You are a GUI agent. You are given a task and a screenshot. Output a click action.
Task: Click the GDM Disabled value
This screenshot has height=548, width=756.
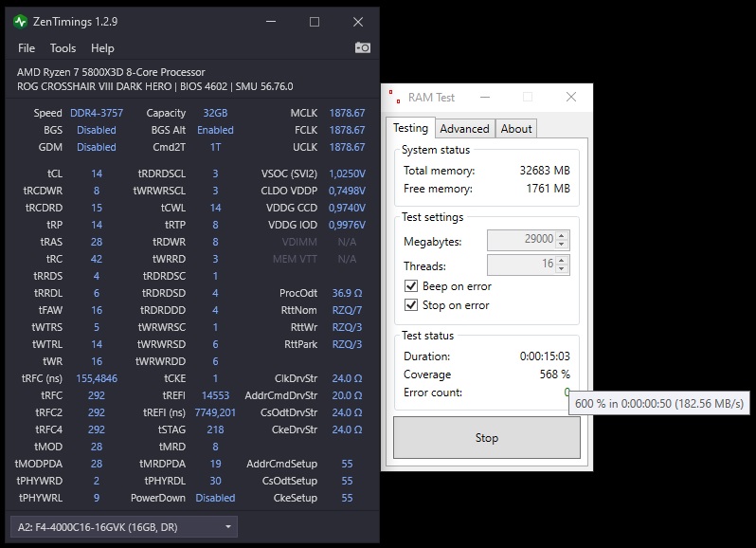(x=97, y=147)
